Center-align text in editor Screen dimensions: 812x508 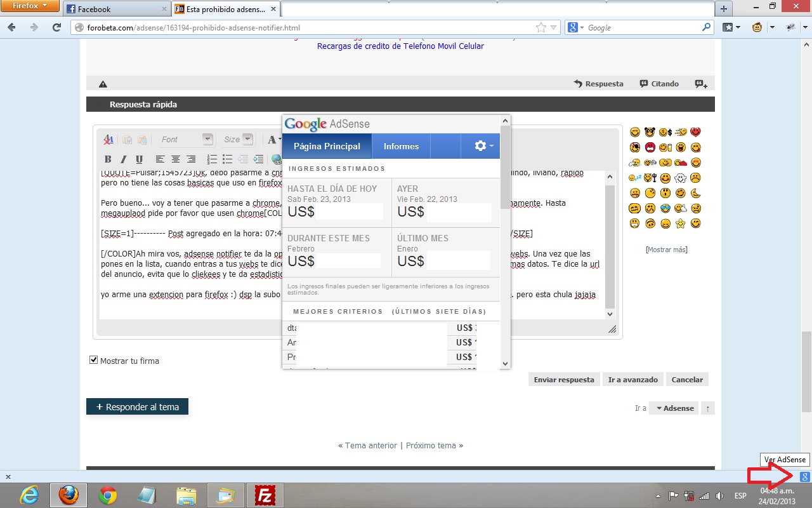(176, 159)
